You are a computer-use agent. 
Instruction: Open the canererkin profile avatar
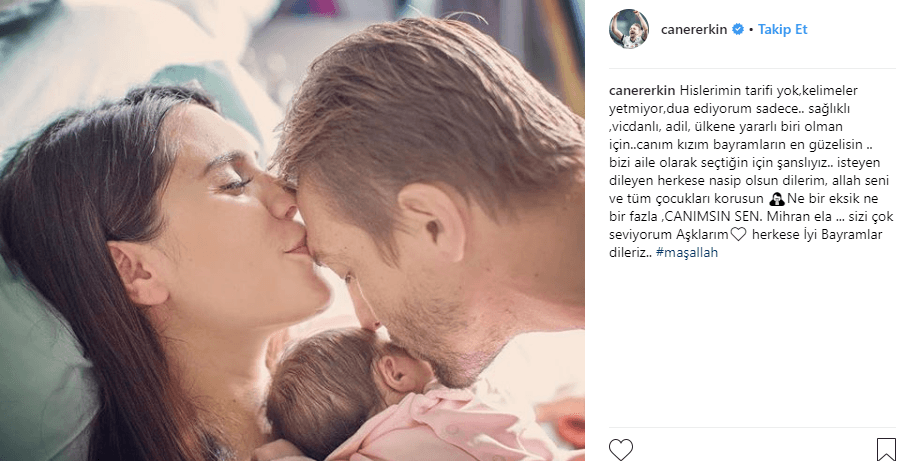629,29
